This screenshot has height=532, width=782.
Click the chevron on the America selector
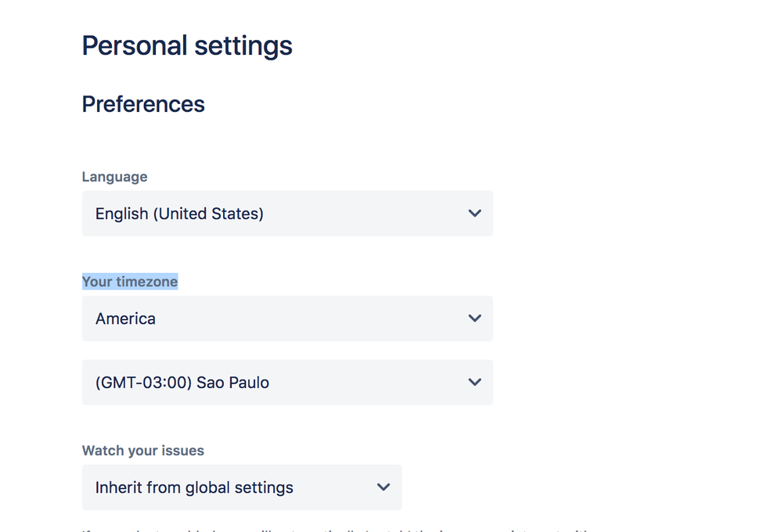pos(474,318)
